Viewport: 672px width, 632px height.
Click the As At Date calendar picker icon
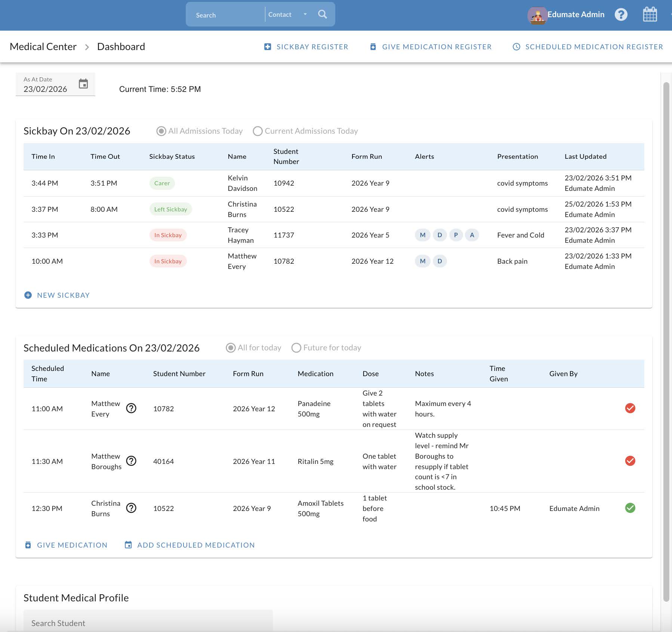tap(83, 84)
